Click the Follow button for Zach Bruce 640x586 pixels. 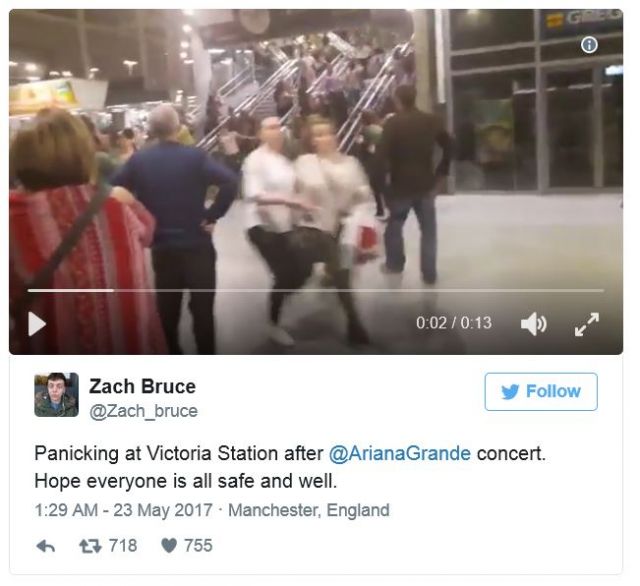(541, 391)
